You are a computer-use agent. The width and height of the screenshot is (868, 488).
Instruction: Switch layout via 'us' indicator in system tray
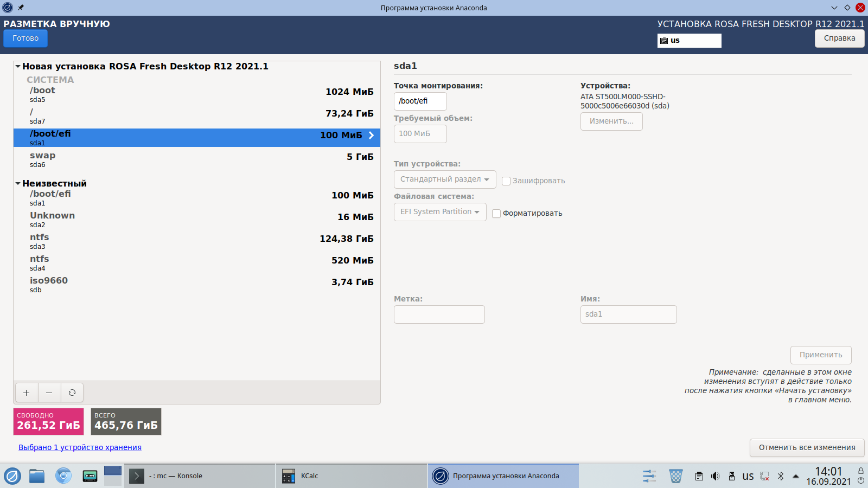748,476
